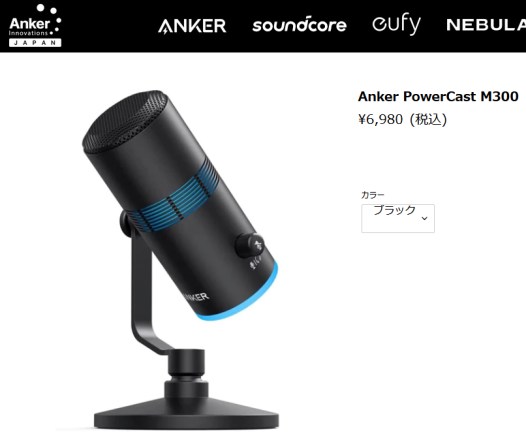
Task: Click the JAPAN badge under Anker logo
Action: (35, 43)
